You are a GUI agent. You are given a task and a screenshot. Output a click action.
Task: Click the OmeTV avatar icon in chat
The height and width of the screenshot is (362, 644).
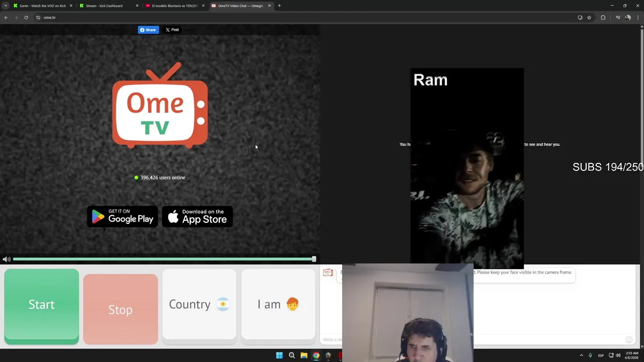pos(328,273)
